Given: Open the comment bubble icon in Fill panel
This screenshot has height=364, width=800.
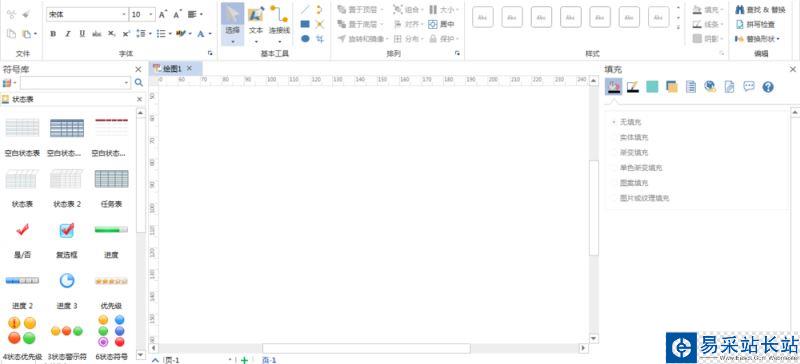Looking at the screenshot, I should (748, 86).
